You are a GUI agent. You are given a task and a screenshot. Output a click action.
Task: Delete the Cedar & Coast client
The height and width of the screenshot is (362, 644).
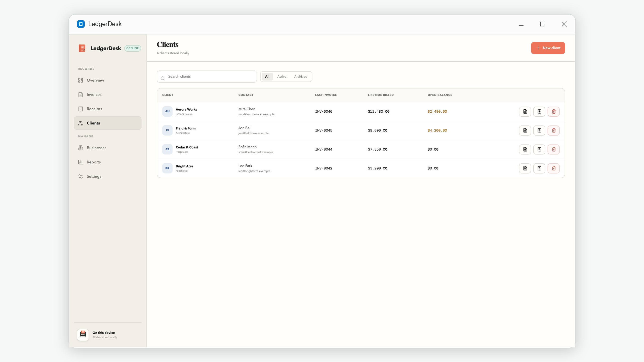pos(554,149)
